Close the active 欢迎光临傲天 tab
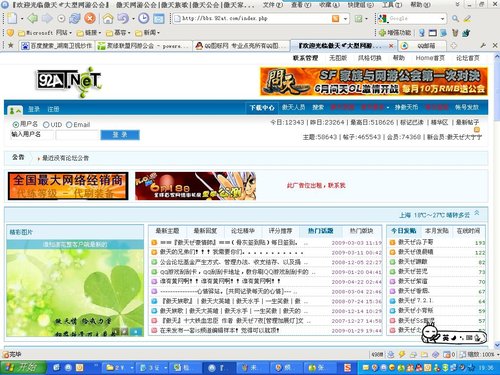 (x=391, y=46)
